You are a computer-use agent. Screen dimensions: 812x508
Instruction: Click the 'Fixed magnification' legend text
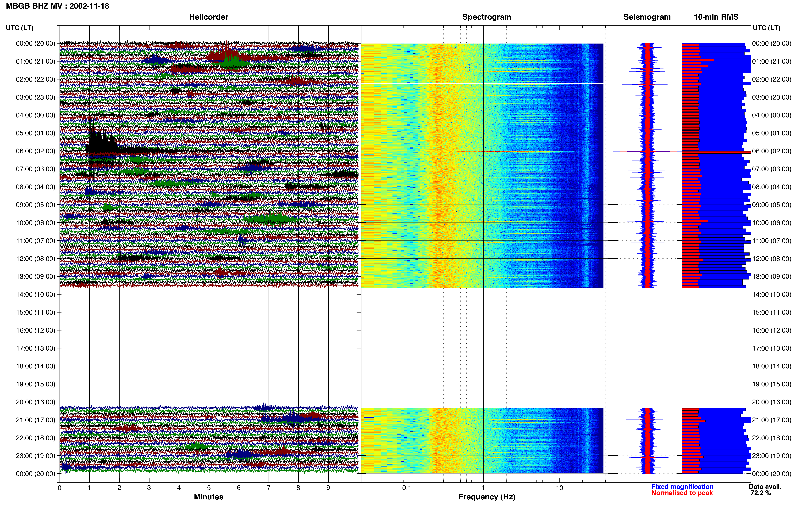[682, 486]
